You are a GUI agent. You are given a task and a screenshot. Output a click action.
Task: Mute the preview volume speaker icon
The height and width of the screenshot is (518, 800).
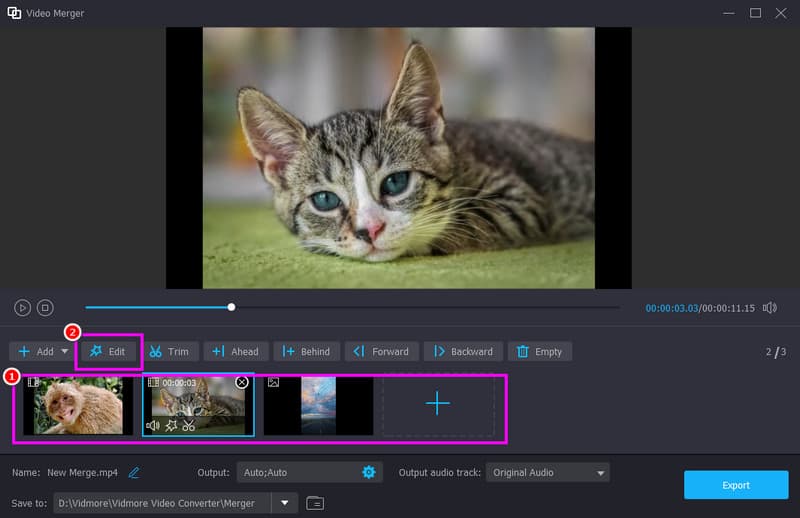pos(770,308)
